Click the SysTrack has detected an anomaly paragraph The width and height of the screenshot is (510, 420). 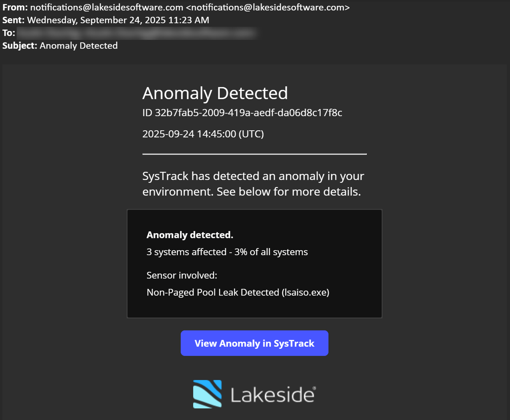coord(253,184)
